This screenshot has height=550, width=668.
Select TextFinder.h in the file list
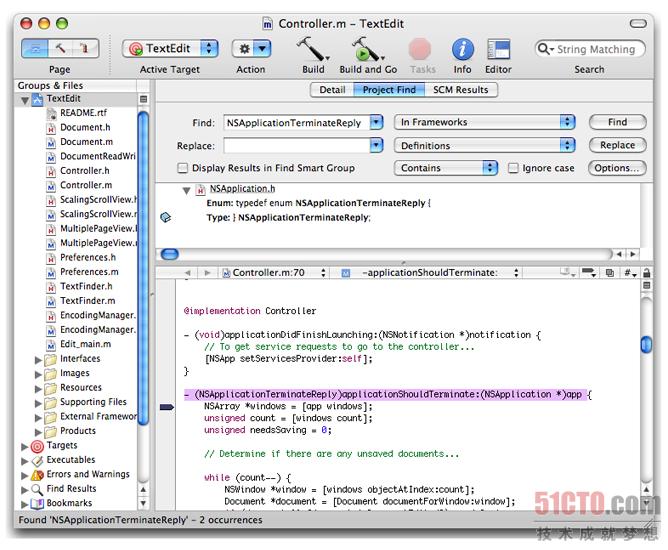86,286
